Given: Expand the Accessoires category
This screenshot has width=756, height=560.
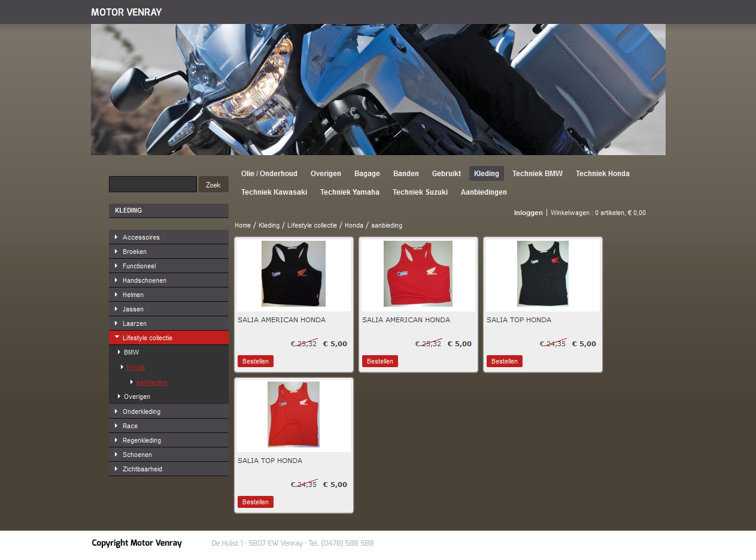Looking at the screenshot, I should pos(169,237).
